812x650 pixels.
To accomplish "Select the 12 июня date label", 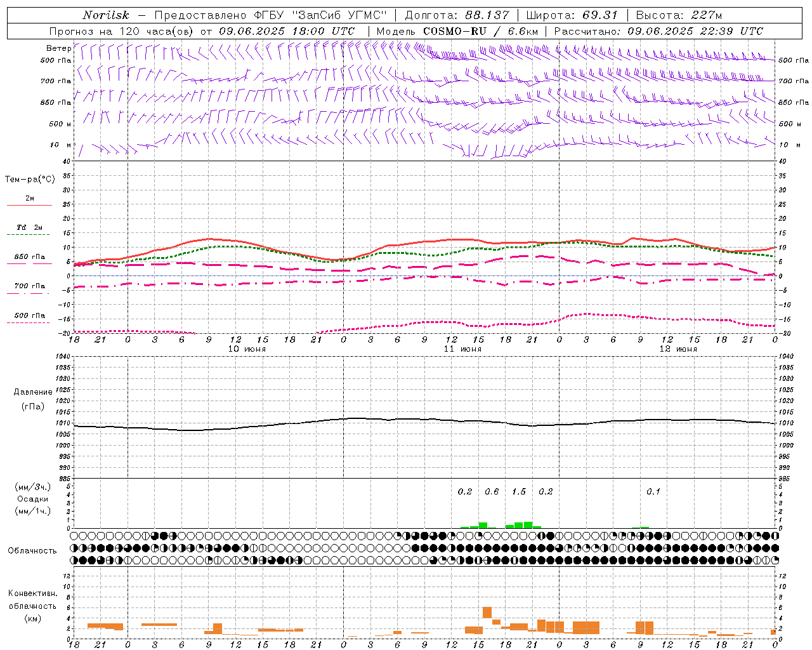I will [678, 349].
